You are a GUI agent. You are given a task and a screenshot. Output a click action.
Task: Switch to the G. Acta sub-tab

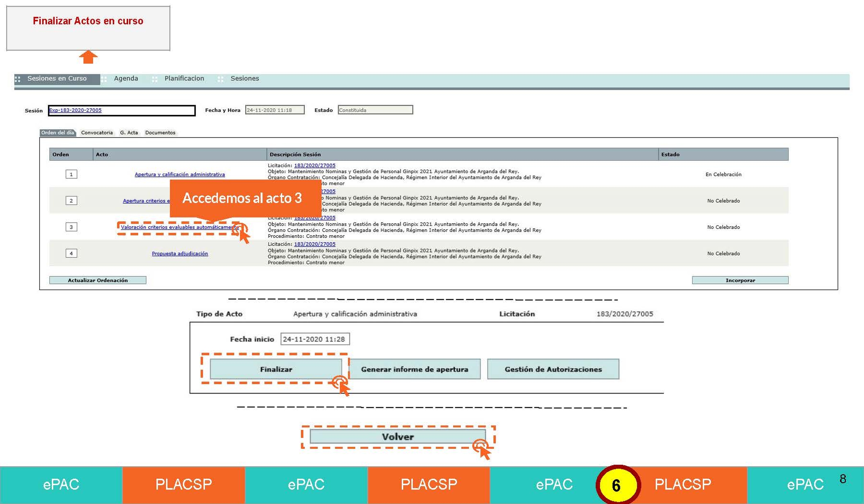129,132
